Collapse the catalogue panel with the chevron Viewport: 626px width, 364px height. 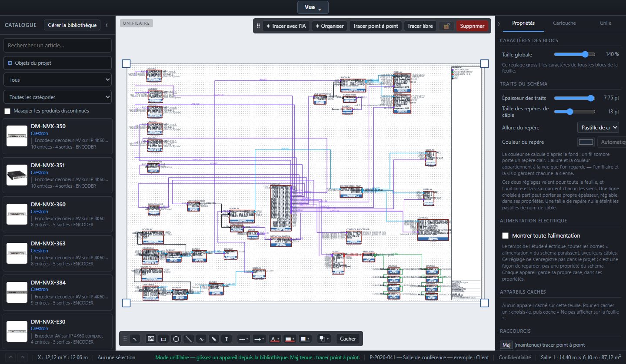107,25
